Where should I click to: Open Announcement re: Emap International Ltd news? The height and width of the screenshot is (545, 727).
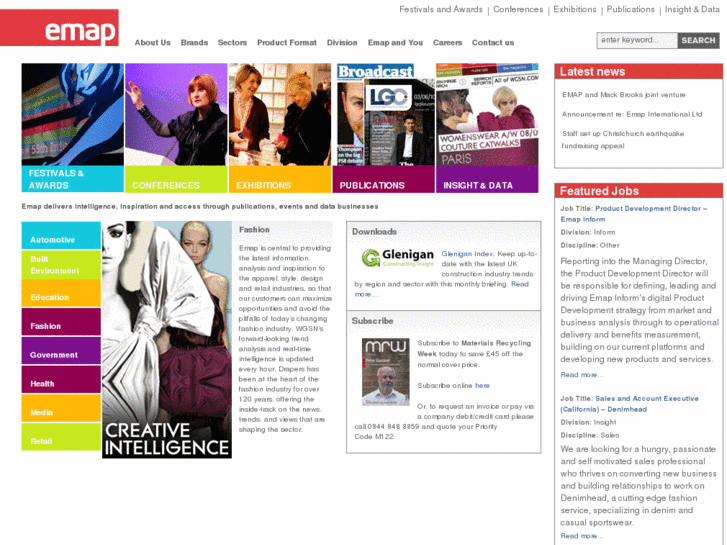click(632, 114)
